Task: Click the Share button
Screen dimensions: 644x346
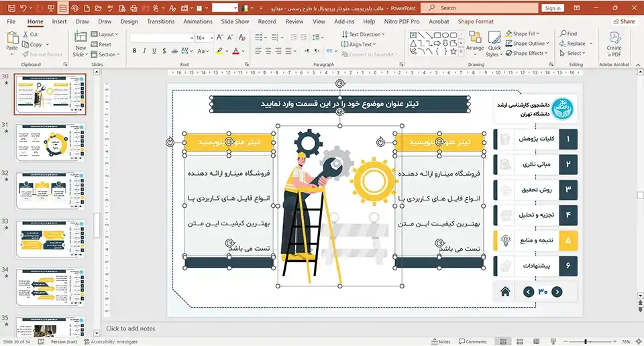Action: point(623,21)
